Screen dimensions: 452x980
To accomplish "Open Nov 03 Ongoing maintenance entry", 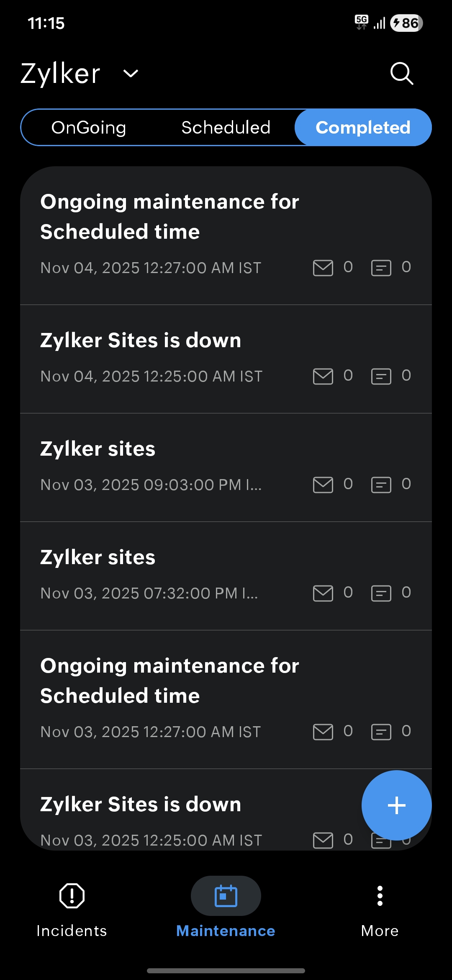I will 169,681.
